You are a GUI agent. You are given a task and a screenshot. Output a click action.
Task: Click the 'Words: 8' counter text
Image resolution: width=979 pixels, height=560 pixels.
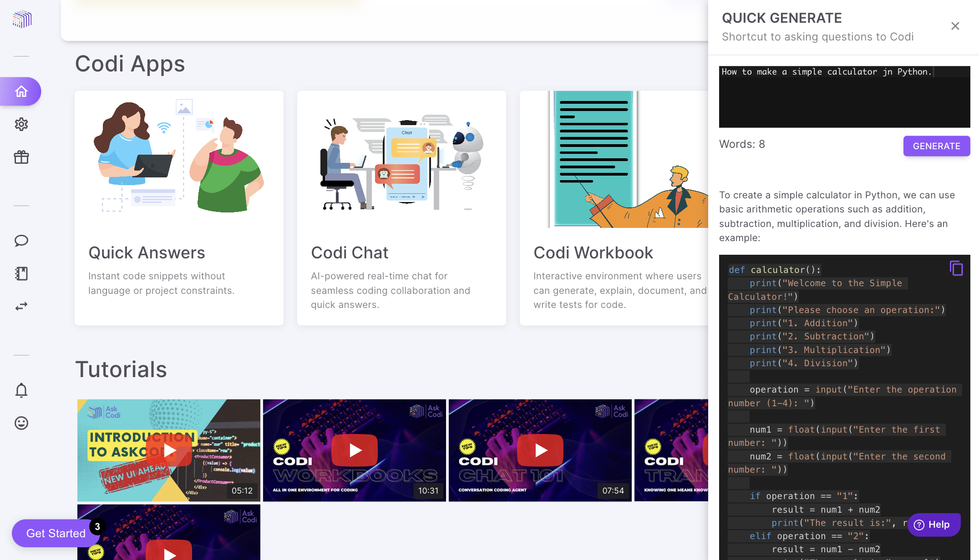coord(742,144)
